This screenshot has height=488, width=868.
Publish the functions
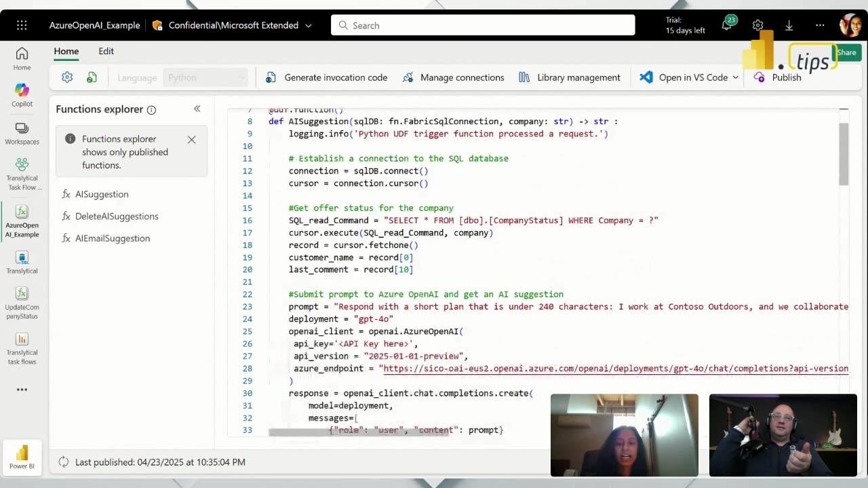pos(778,77)
